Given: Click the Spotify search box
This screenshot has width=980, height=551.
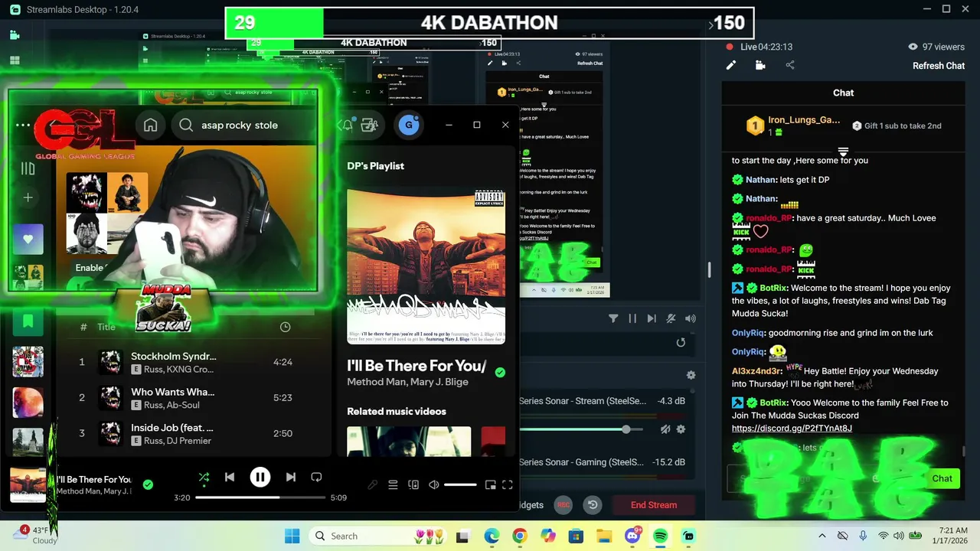Looking at the screenshot, I should click(x=247, y=125).
